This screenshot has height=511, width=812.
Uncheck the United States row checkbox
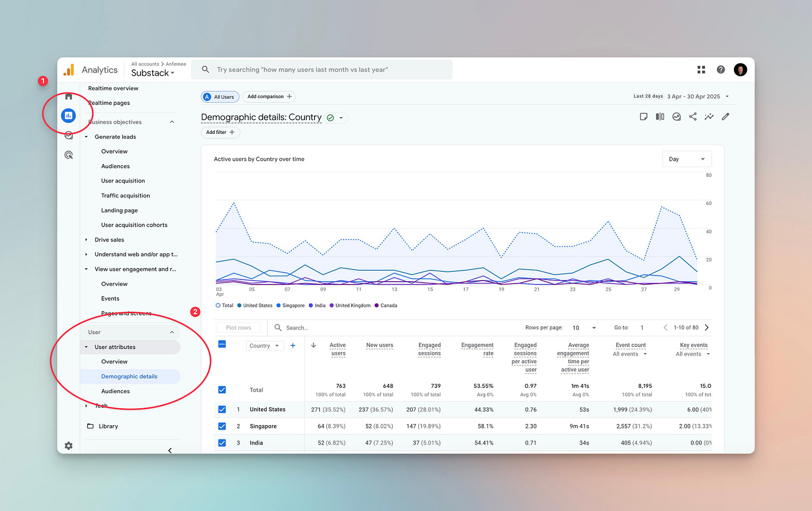click(222, 409)
